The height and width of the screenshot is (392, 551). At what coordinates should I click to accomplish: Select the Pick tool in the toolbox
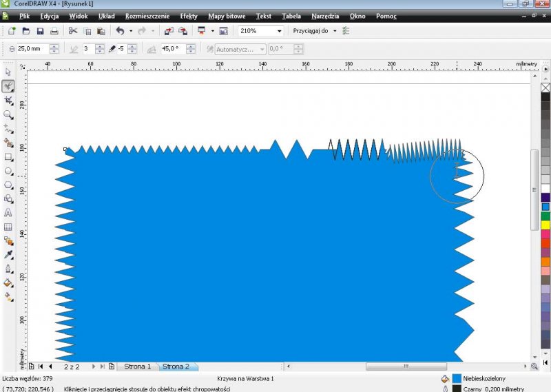pyautogui.click(x=8, y=72)
